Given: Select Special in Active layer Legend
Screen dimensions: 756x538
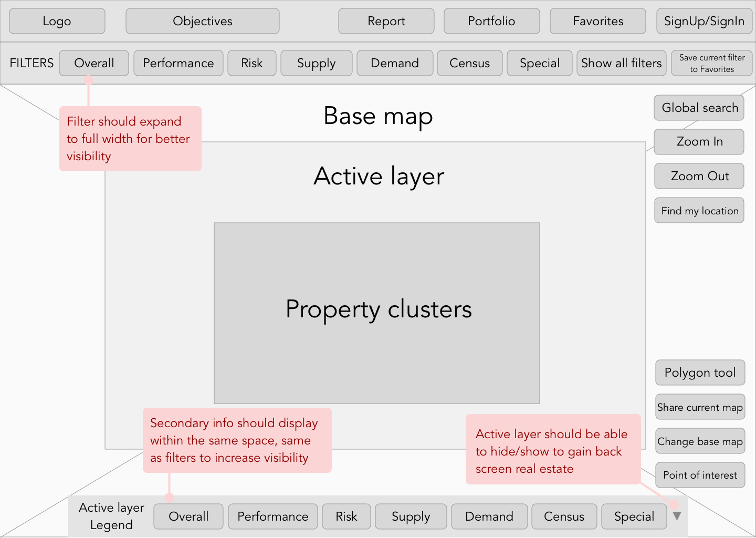Looking at the screenshot, I should [x=634, y=516].
